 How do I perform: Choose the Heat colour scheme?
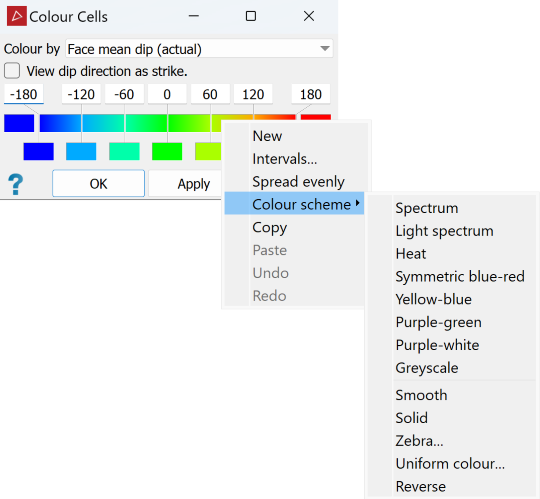pos(411,254)
